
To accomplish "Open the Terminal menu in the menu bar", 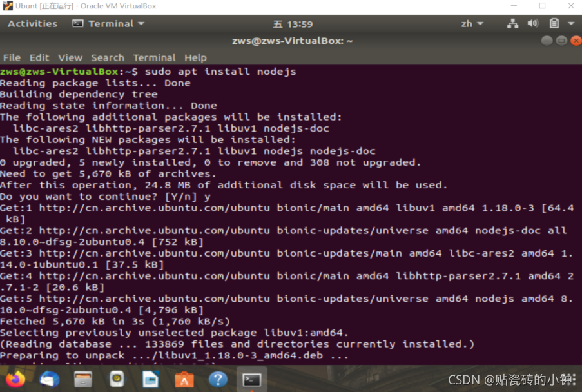I will (x=155, y=58).
